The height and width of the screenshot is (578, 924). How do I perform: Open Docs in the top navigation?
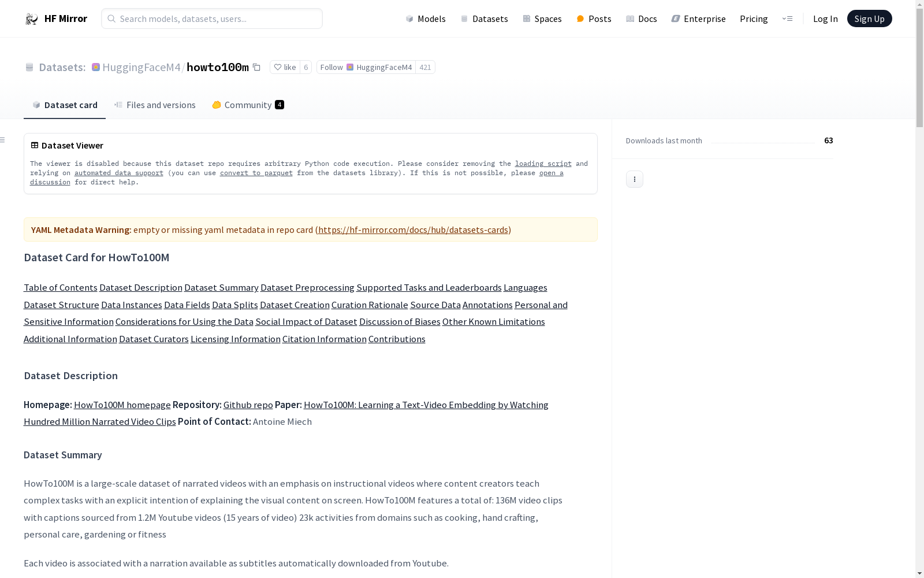[x=642, y=19]
